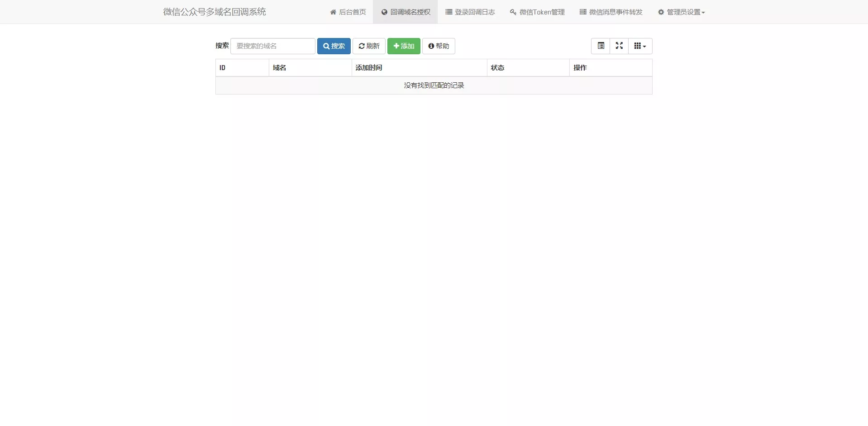Select the fullscreen toggle icon above the table
The height and width of the screenshot is (426, 868).
click(619, 46)
